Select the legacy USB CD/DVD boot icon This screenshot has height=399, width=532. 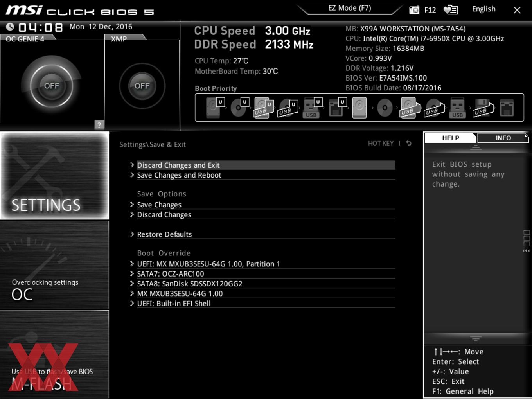pyautogui.click(x=434, y=108)
